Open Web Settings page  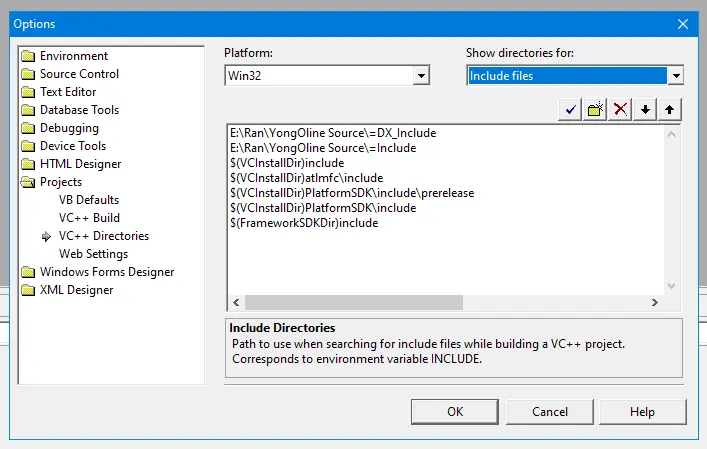tap(93, 254)
